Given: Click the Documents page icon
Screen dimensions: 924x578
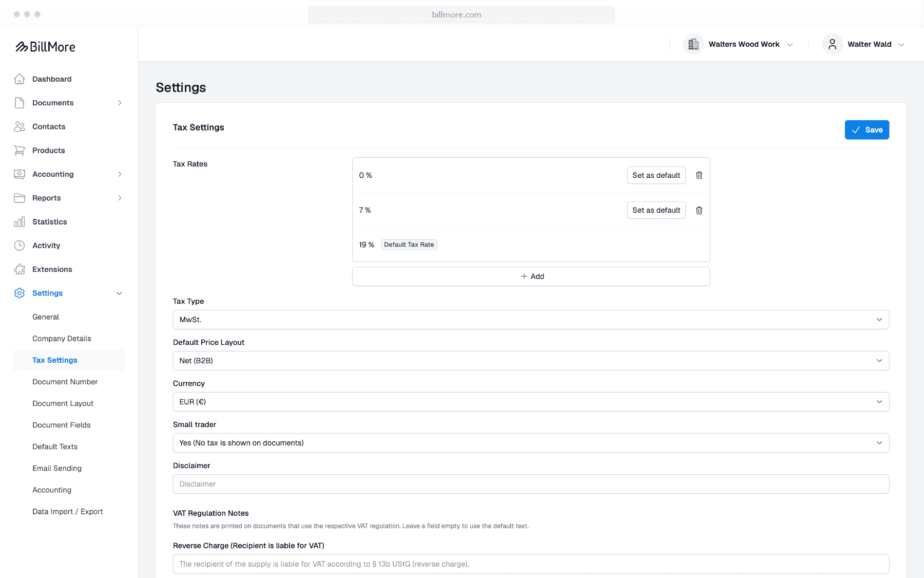Looking at the screenshot, I should (x=20, y=103).
